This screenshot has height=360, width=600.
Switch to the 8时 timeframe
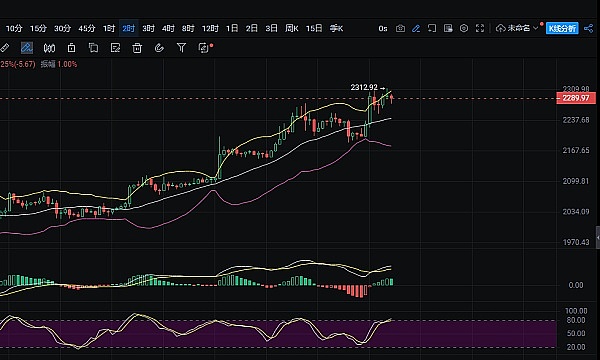188,28
